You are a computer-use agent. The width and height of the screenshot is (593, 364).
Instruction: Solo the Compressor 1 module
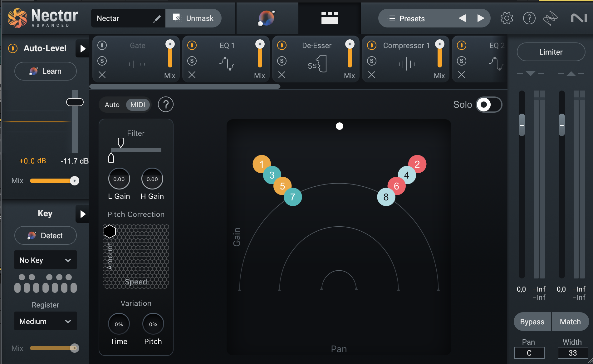pyautogui.click(x=372, y=61)
